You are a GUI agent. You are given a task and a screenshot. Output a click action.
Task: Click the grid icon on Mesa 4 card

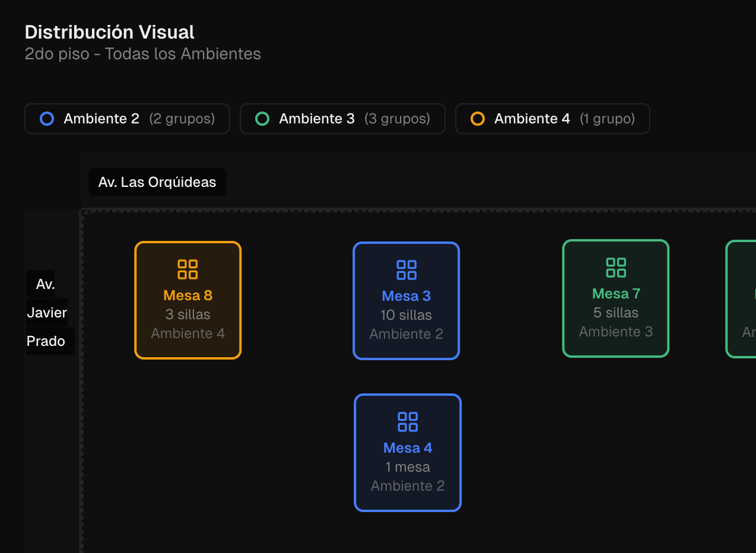pos(407,421)
